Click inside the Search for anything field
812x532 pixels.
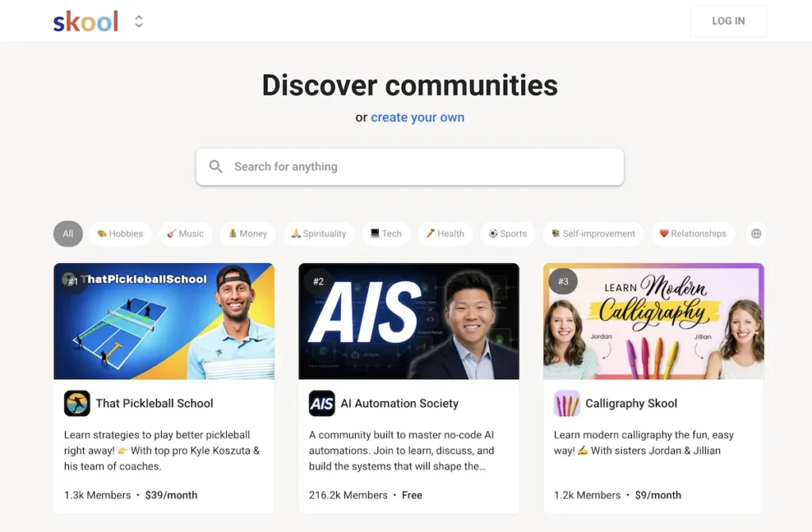[x=357, y=166]
